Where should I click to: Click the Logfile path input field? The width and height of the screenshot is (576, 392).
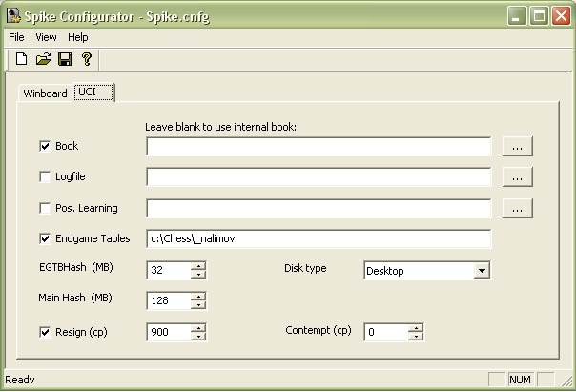pyautogui.click(x=319, y=177)
